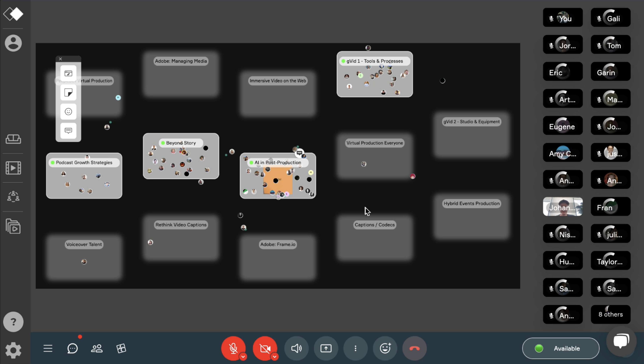644x364 pixels.
Task: Open the participants panel icon
Action: [97, 348]
